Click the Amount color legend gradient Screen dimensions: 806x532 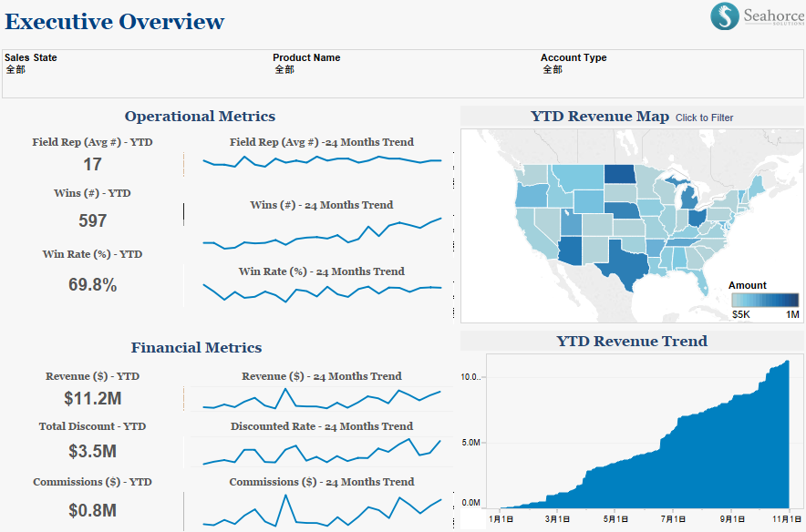[x=765, y=300]
